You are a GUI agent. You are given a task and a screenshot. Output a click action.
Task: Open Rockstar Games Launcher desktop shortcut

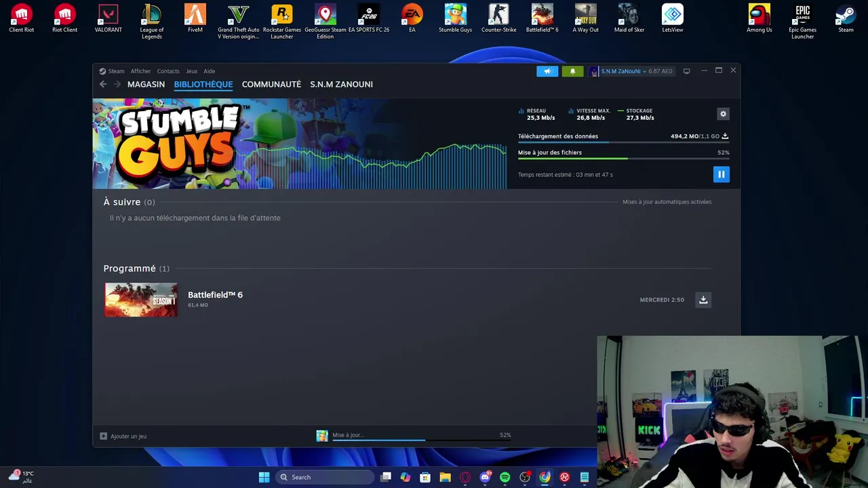[282, 22]
